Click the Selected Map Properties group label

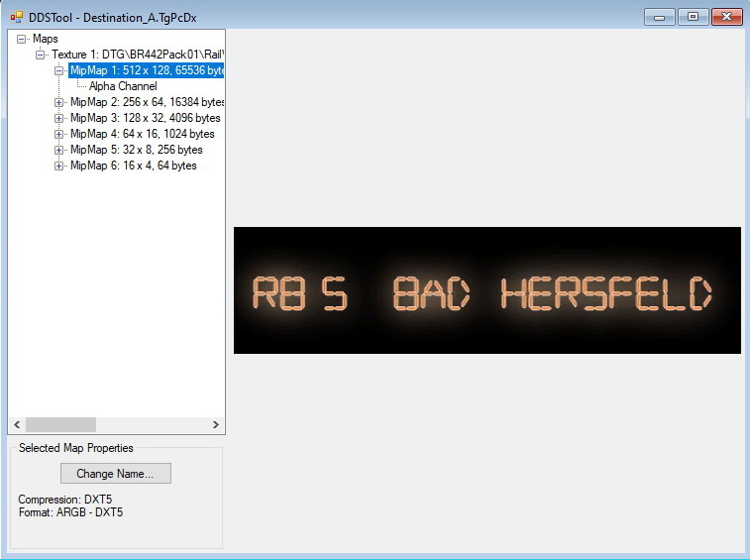tap(76, 448)
